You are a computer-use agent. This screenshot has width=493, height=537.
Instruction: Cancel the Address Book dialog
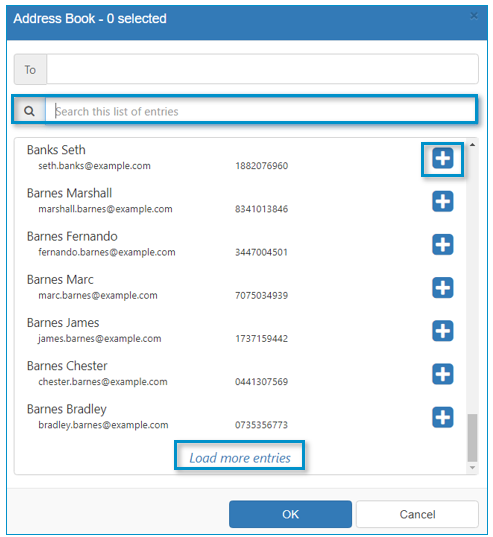pos(417,514)
